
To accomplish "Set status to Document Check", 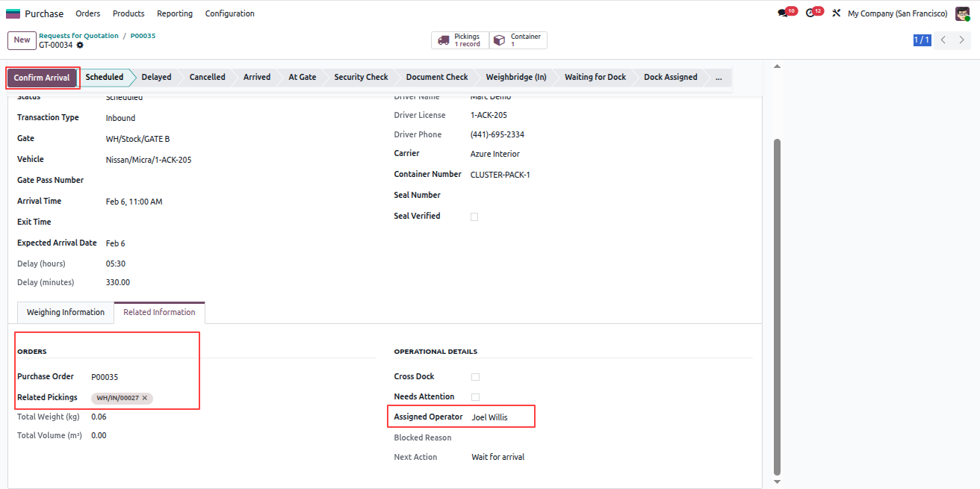I will [437, 78].
